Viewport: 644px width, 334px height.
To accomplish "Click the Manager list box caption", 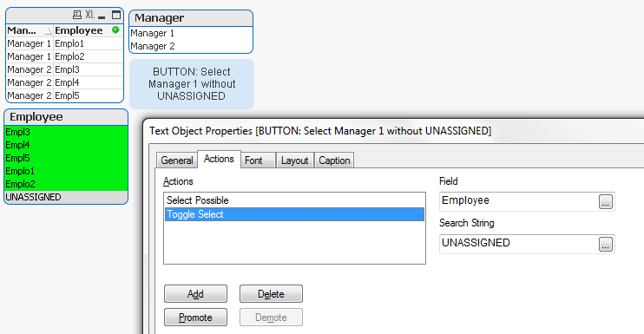I will click(x=191, y=18).
